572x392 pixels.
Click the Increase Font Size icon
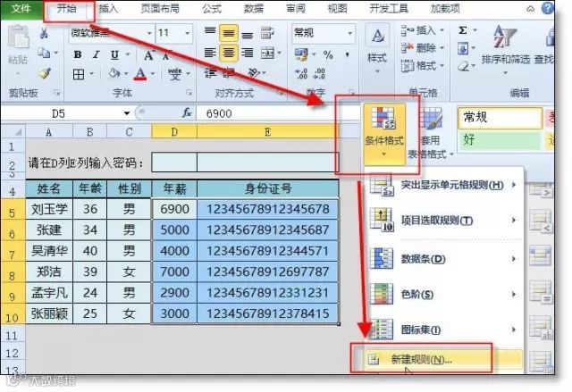pos(148,55)
